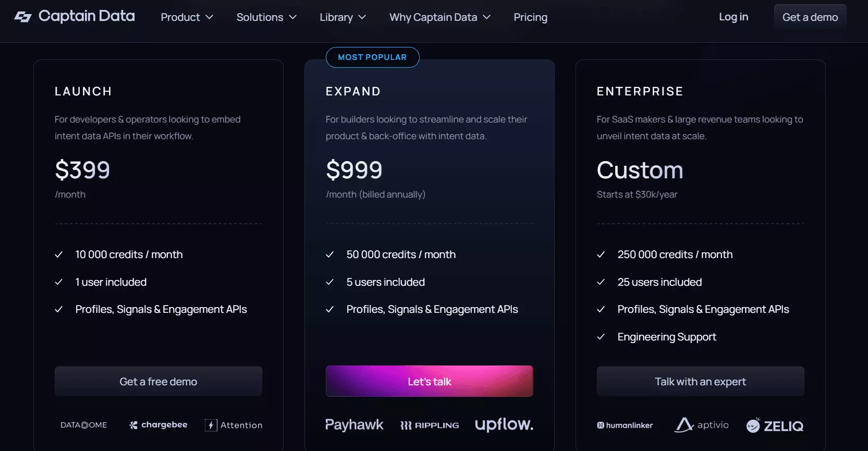Click the Humanlinker logo
The width and height of the screenshot is (868, 451).
625,425
